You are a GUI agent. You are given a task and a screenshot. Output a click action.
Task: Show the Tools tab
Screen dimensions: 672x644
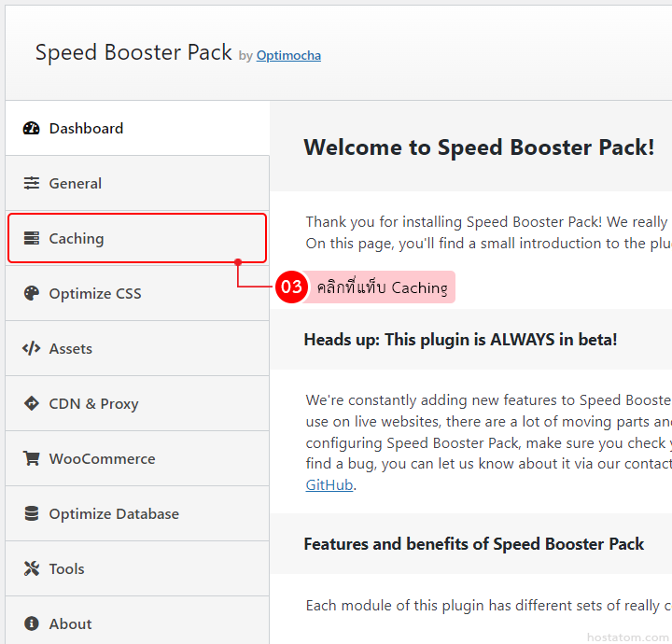[x=66, y=569]
